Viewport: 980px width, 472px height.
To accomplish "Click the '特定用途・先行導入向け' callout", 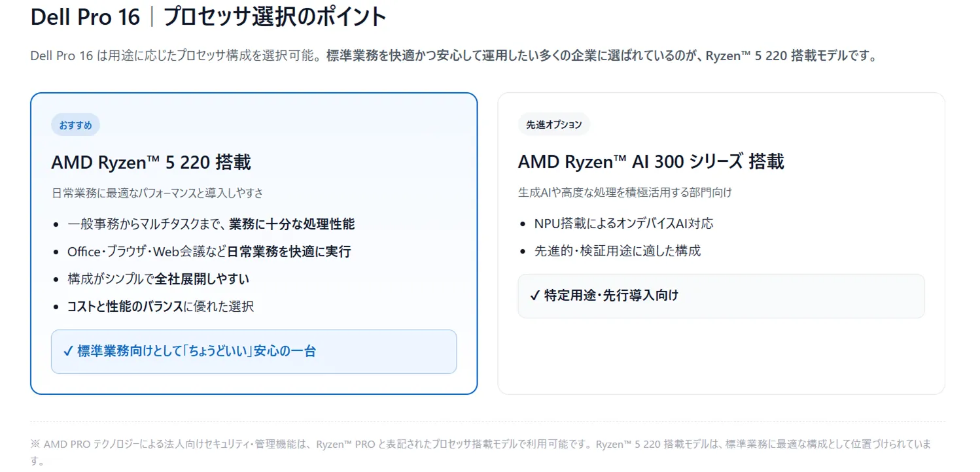I will tap(721, 295).
